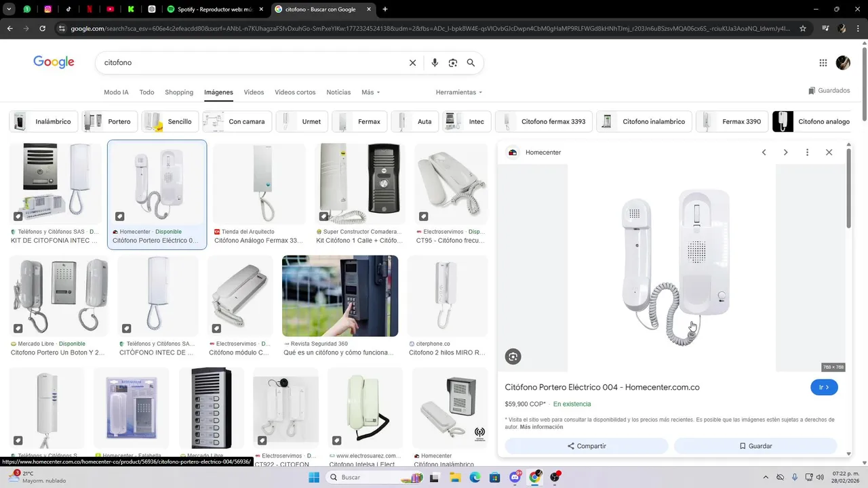
Task: Show previous image in preview panel
Action: [x=764, y=152]
